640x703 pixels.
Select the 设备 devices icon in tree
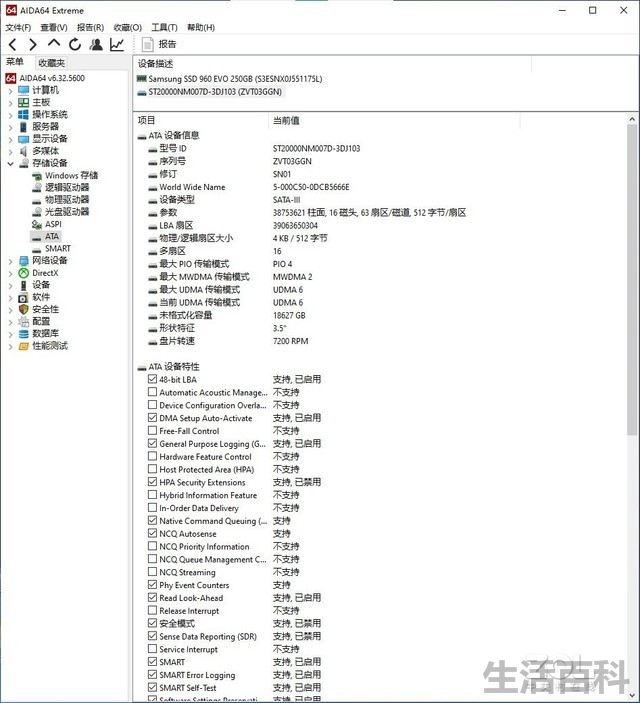click(24, 285)
